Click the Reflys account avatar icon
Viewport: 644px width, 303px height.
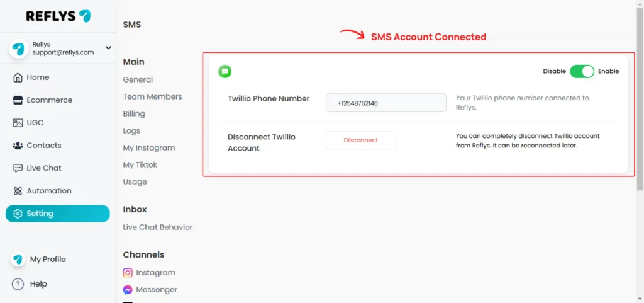pyautogui.click(x=18, y=49)
